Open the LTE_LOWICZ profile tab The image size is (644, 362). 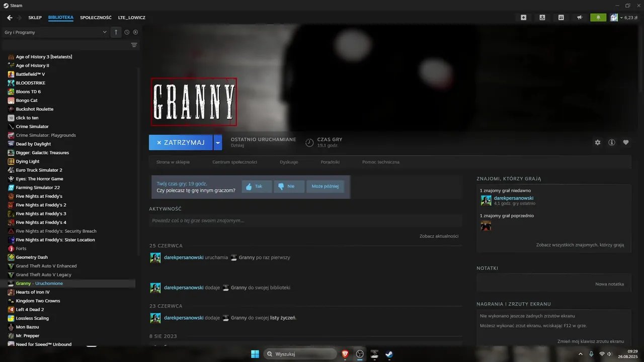coord(132,18)
